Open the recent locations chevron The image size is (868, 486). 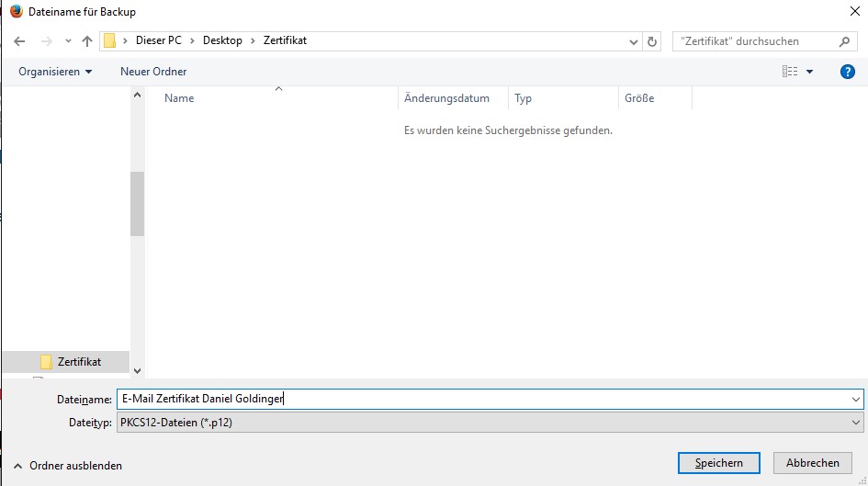(68, 41)
